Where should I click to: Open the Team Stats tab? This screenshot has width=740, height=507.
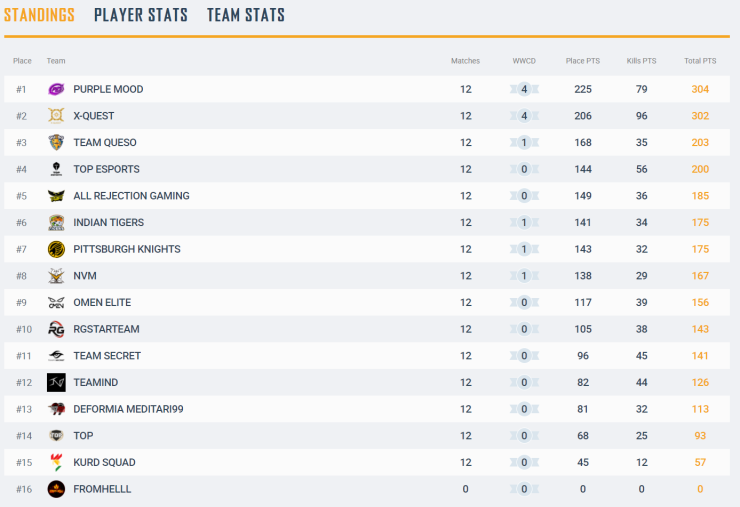246,15
